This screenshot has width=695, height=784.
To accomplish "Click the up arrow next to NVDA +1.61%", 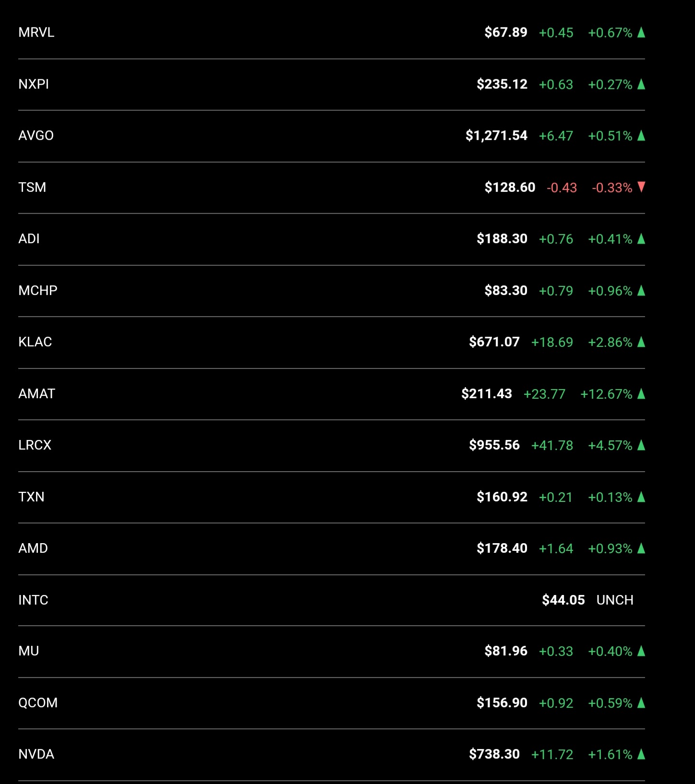I will tap(641, 754).
